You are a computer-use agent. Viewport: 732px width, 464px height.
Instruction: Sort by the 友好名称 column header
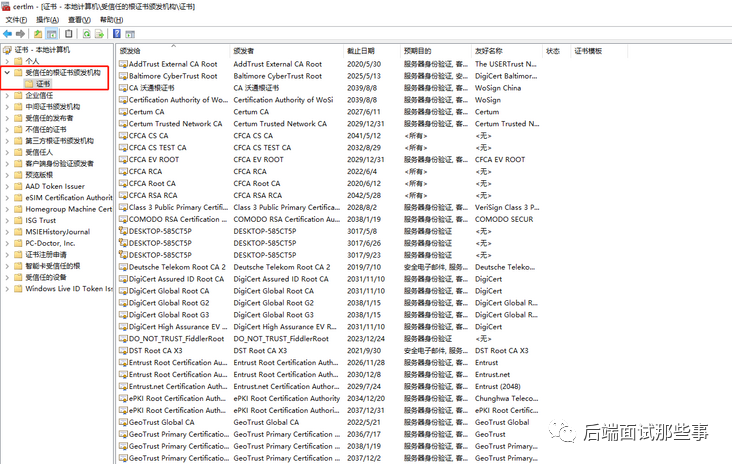(507, 51)
